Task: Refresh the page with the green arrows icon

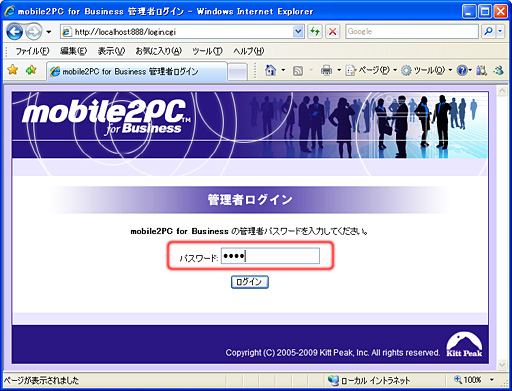Action: pyautogui.click(x=315, y=32)
